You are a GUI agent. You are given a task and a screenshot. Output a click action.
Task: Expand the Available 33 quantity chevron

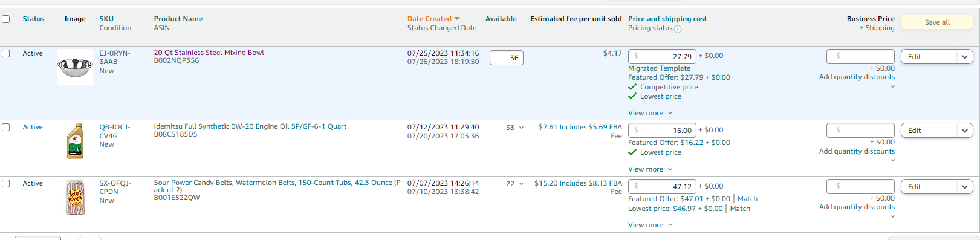522,128
